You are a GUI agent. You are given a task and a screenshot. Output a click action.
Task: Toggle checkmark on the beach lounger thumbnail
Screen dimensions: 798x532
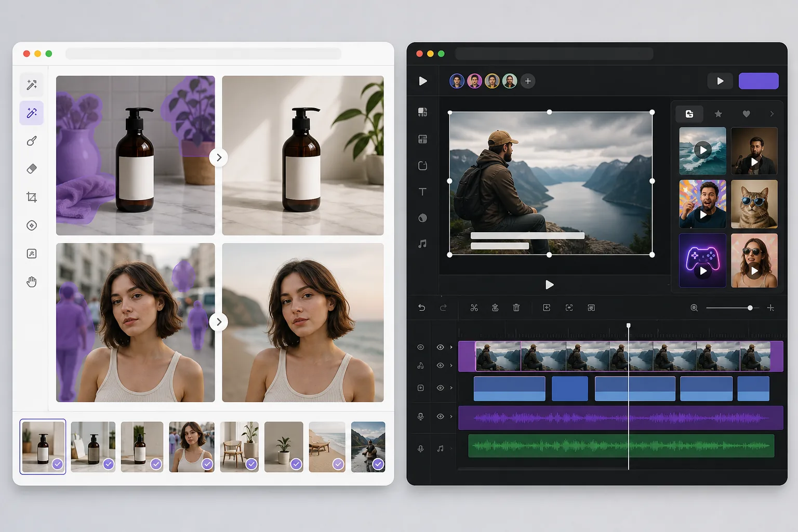(338, 464)
